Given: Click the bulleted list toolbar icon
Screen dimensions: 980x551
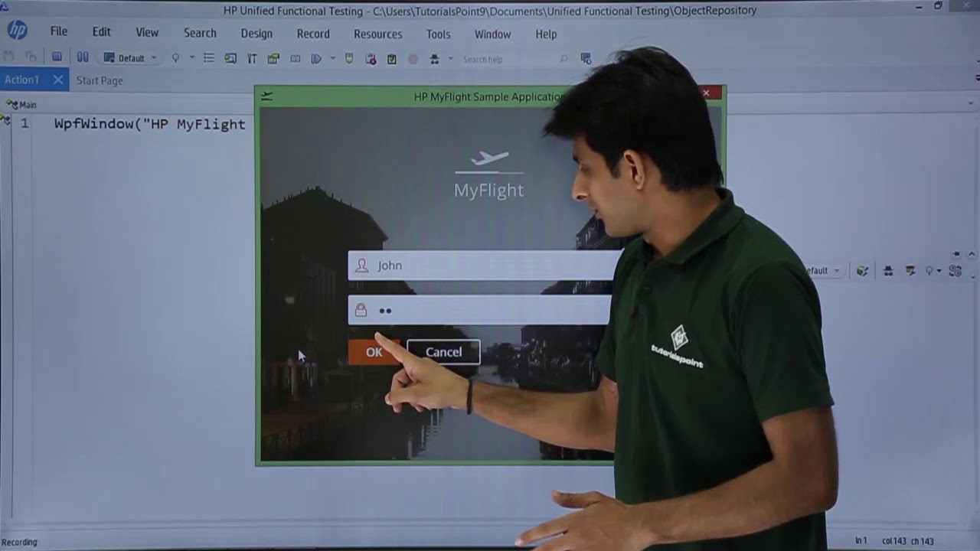Looking at the screenshot, I should tap(208, 58).
